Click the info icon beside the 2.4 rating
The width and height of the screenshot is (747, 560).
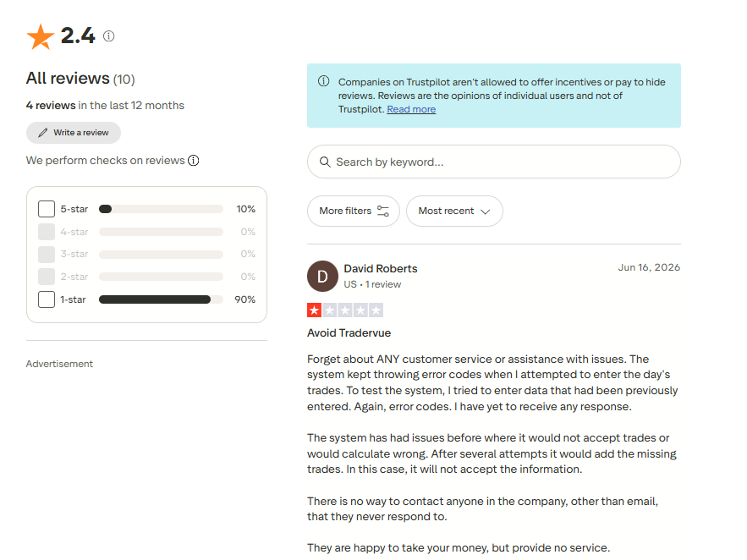point(108,36)
